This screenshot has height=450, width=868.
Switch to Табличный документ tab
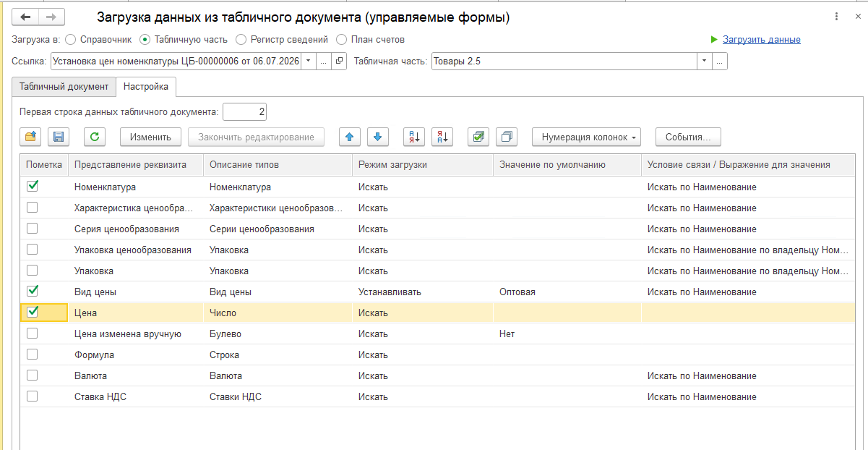pyautogui.click(x=64, y=86)
